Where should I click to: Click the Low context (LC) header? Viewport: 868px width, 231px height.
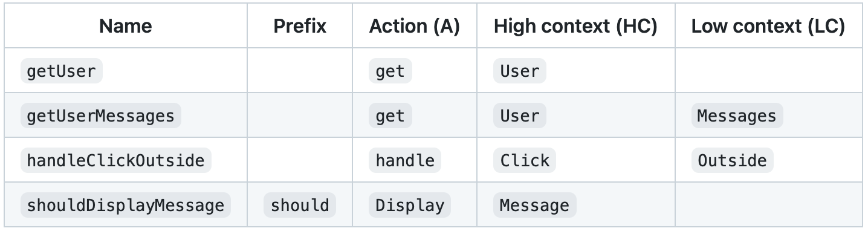click(x=768, y=26)
